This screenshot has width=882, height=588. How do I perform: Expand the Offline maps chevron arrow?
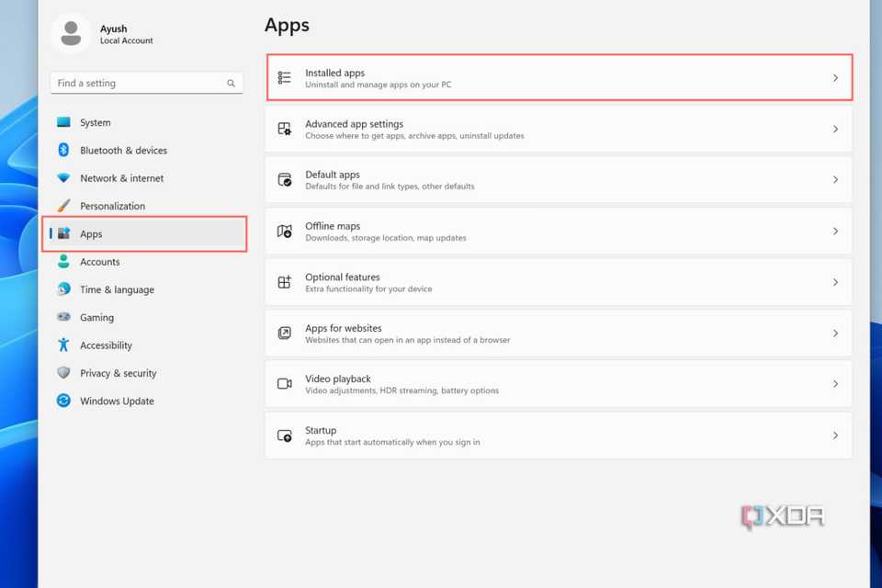pyautogui.click(x=835, y=232)
